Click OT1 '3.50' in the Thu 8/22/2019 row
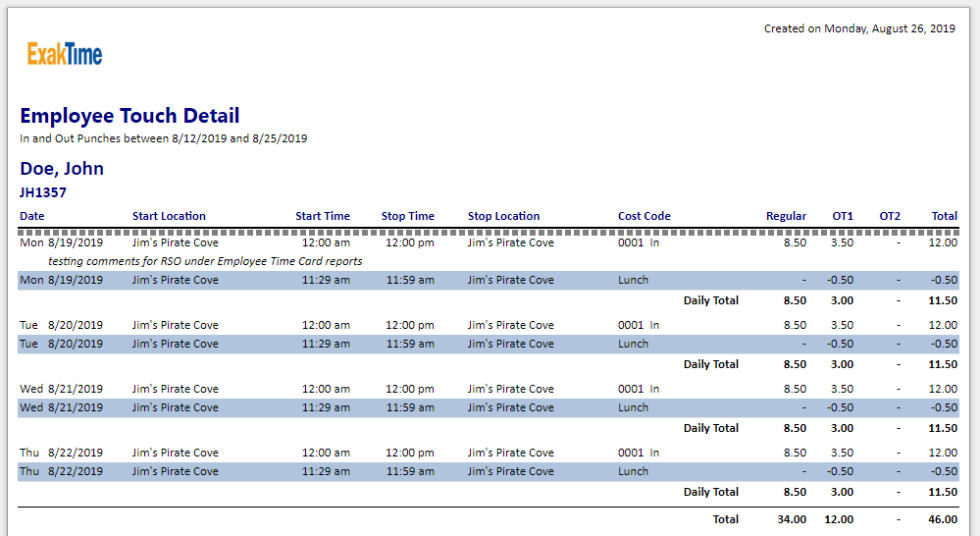Viewport: 980px width, 536px height. (x=842, y=453)
